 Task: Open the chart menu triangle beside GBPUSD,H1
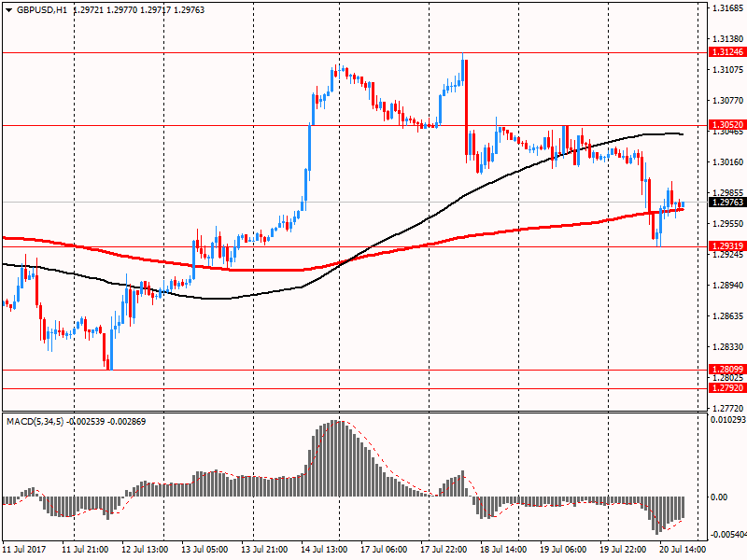coord(9,10)
